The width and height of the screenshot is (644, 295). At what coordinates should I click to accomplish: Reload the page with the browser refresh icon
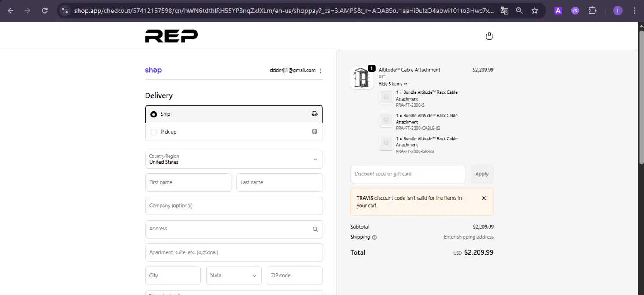coord(45,11)
